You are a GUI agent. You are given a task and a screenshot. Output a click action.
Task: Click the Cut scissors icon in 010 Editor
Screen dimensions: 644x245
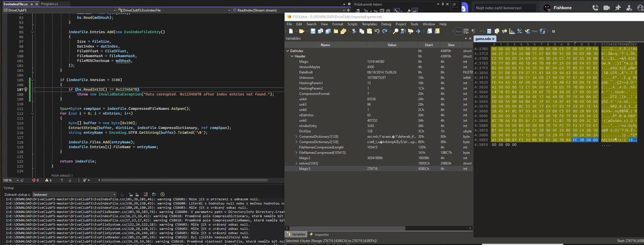pos(354,31)
